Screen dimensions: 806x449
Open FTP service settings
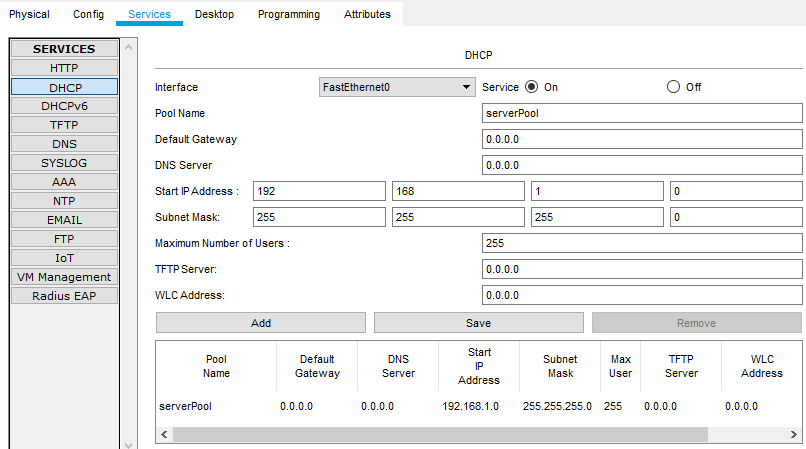click(64, 239)
